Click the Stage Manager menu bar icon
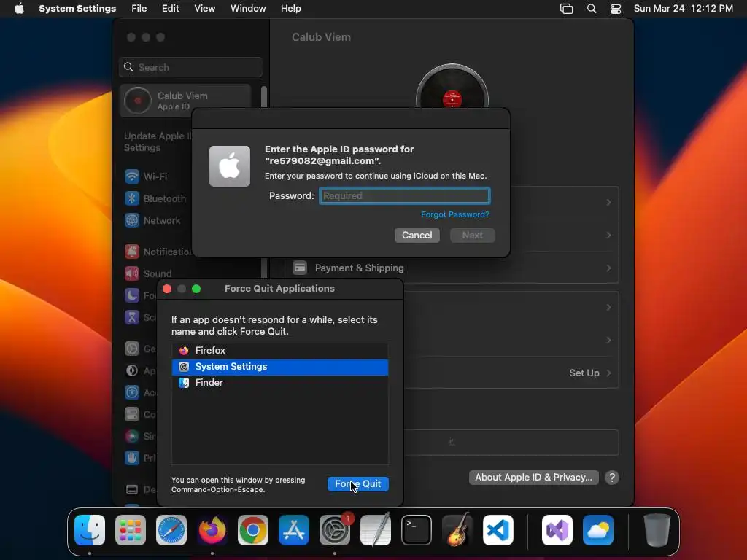 click(x=566, y=9)
